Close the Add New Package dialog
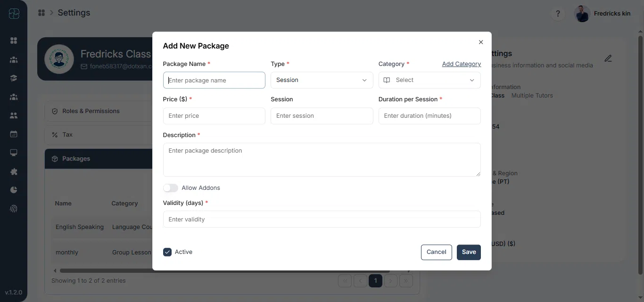644x302 pixels. (481, 42)
